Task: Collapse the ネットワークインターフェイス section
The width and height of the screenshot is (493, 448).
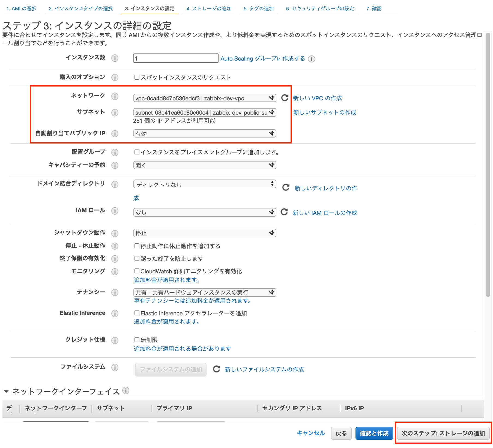Action: click(x=6, y=391)
